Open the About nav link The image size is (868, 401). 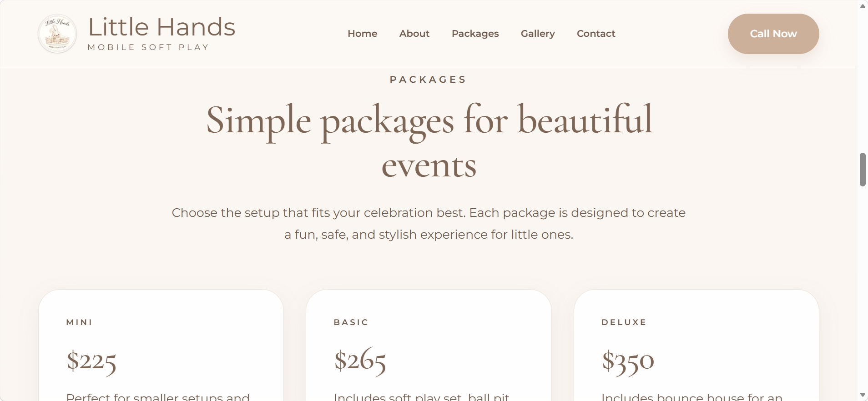pyautogui.click(x=414, y=34)
